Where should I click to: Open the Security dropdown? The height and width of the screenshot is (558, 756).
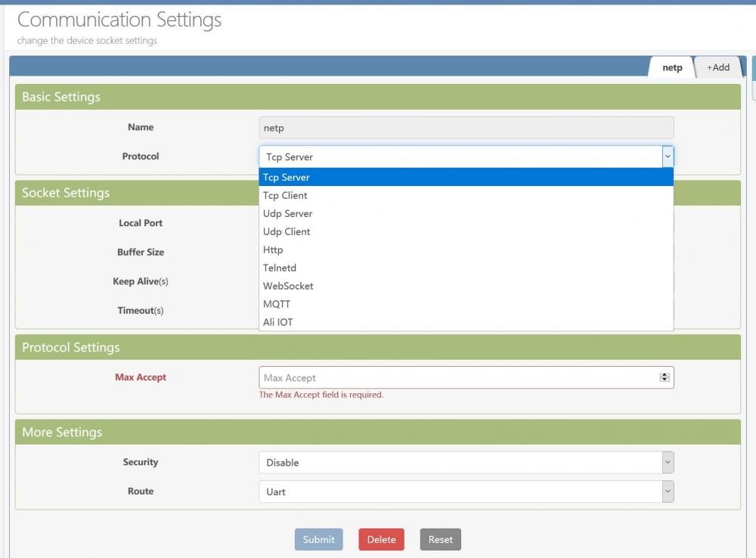coord(466,463)
